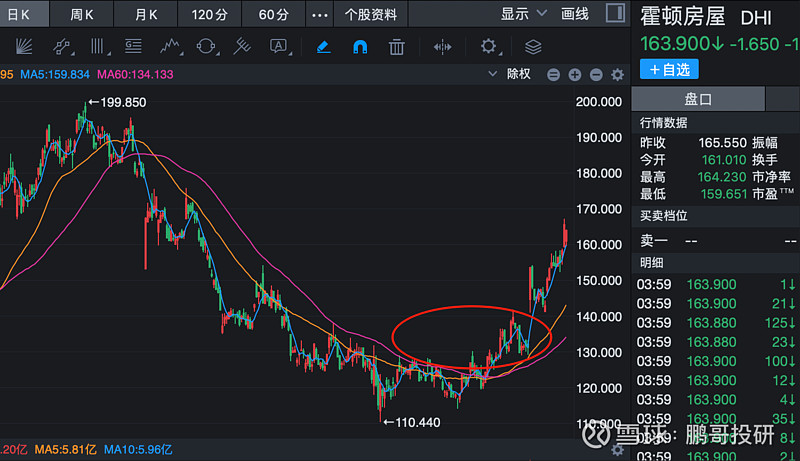The height and width of the screenshot is (461, 800).
Task: Click the MA60:134.133 indicator label
Action: click(x=135, y=74)
